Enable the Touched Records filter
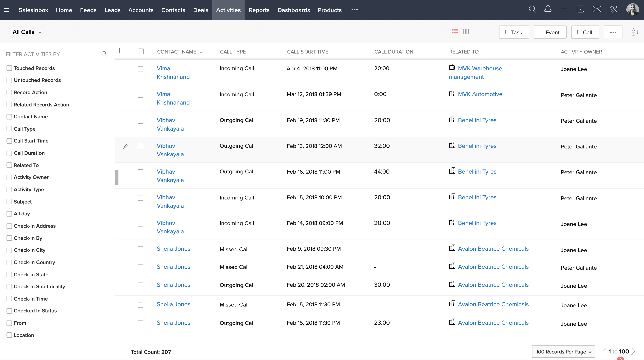This screenshot has width=644, height=360. pos(9,68)
